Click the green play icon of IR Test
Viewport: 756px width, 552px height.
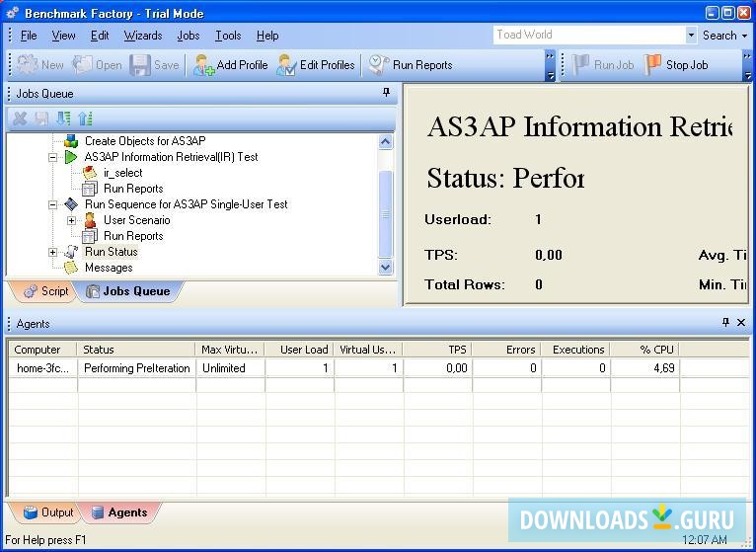(71, 157)
